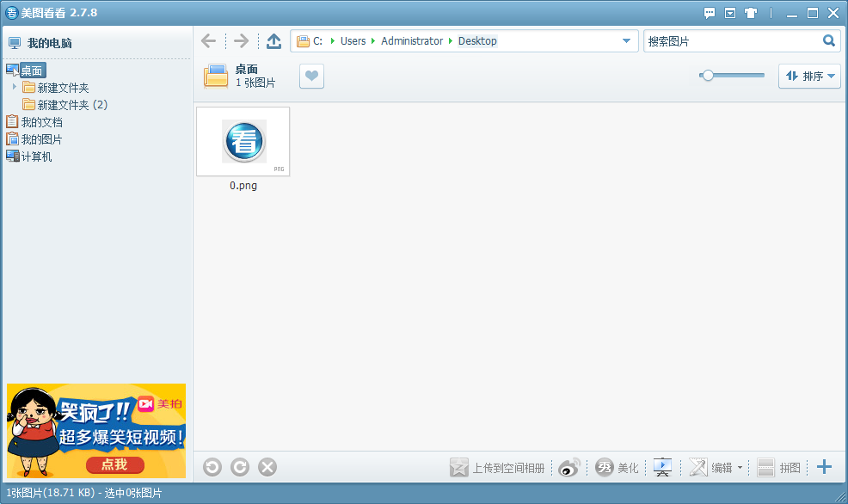
Task: Delete the image with the X icon
Action: [x=267, y=467]
